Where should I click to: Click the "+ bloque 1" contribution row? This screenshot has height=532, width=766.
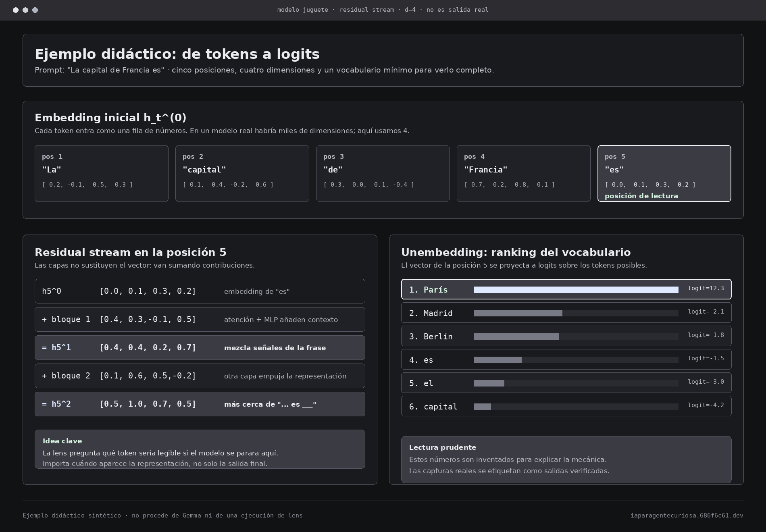tap(200, 319)
